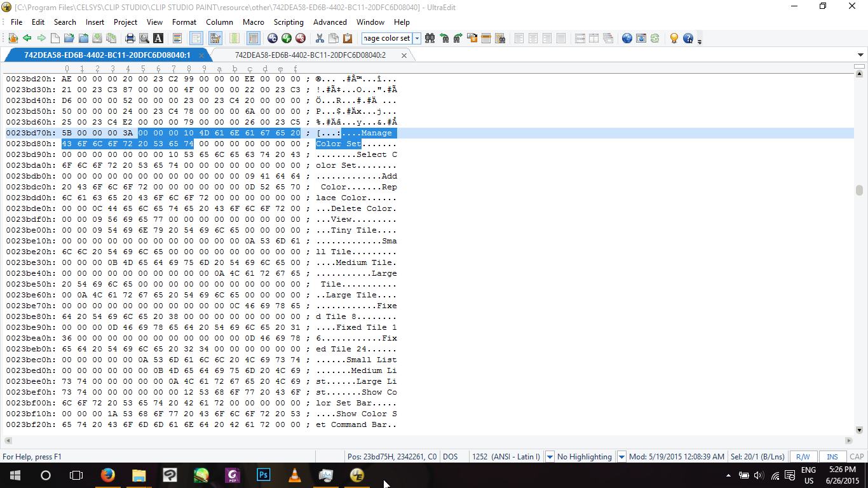This screenshot has height=488, width=868.
Task: Toggle R/W read-write status indicator
Action: coord(803,456)
